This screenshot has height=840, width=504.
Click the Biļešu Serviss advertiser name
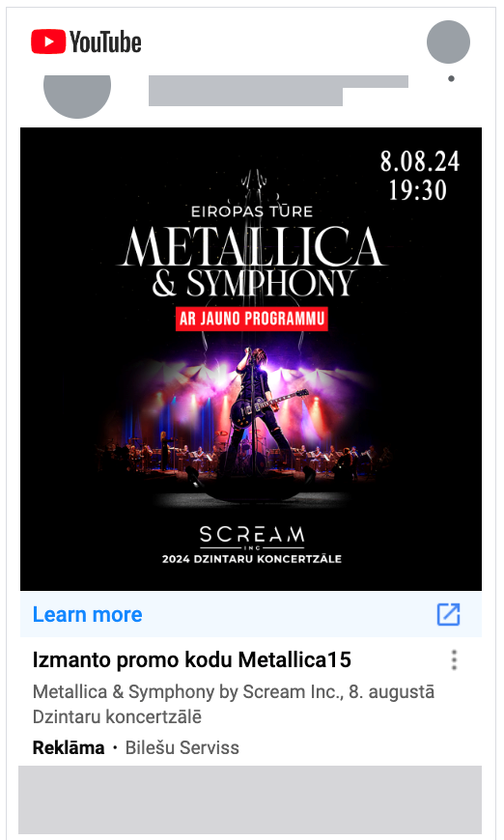click(182, 747)
